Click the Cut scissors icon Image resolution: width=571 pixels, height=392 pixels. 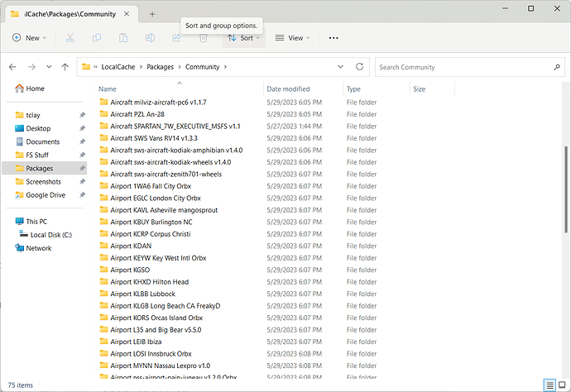coord(70,38)
